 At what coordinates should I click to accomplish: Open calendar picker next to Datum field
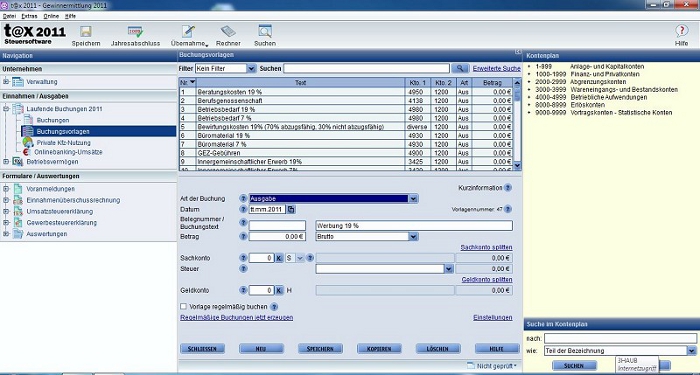point(291,209)
